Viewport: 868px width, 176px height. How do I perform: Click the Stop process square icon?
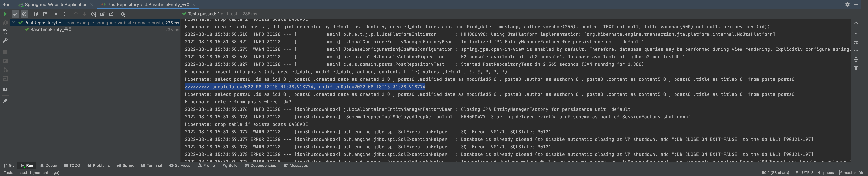(x=5, y=52)
